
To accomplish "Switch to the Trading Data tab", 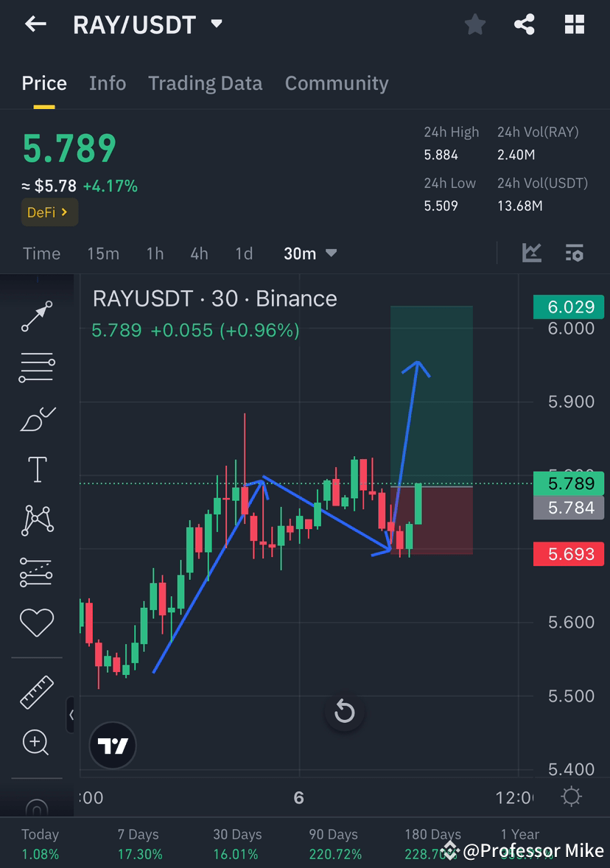I will [205, 83].
